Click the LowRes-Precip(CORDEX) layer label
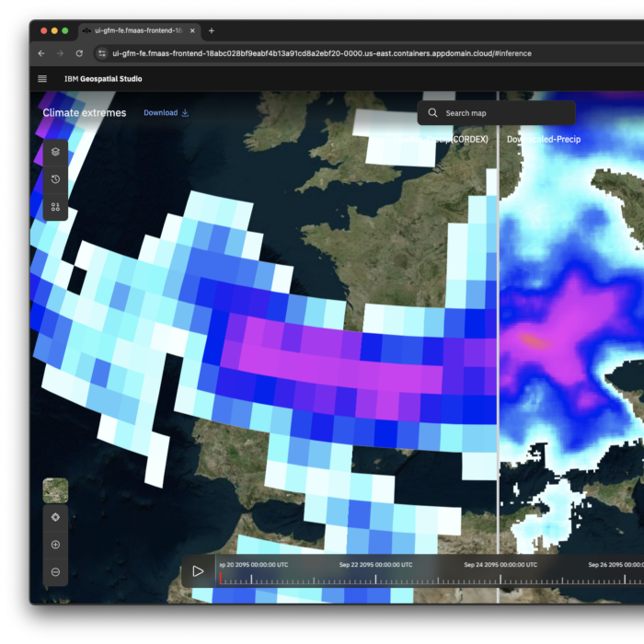 click(441, 139)
